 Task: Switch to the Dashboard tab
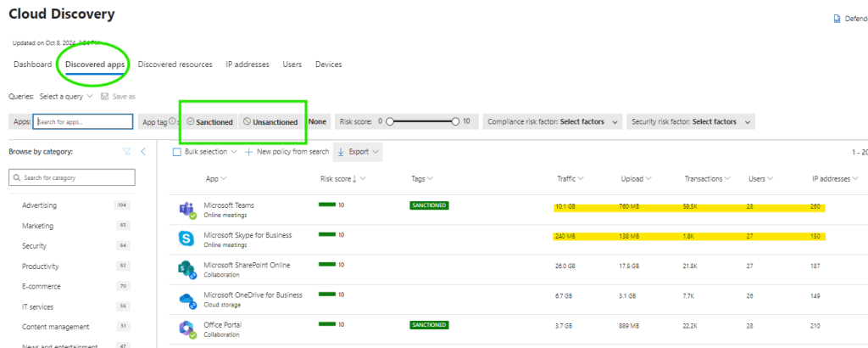click(33, 65)
